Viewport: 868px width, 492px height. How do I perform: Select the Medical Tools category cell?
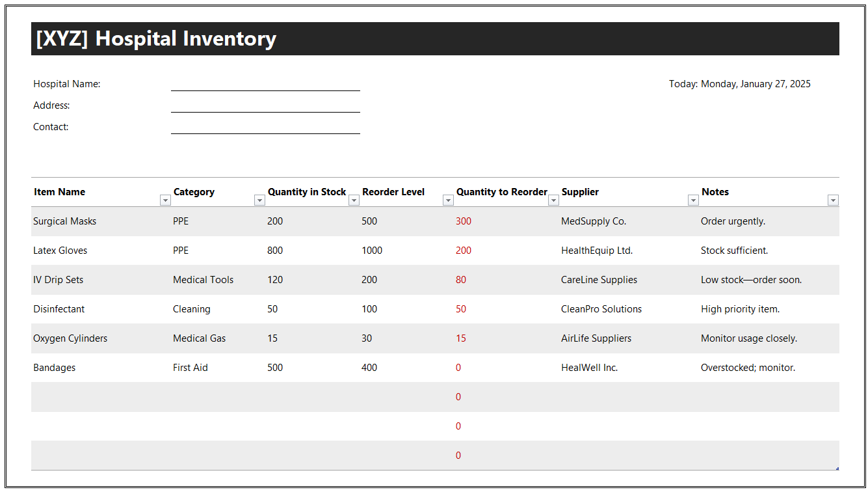coord(203,280)
